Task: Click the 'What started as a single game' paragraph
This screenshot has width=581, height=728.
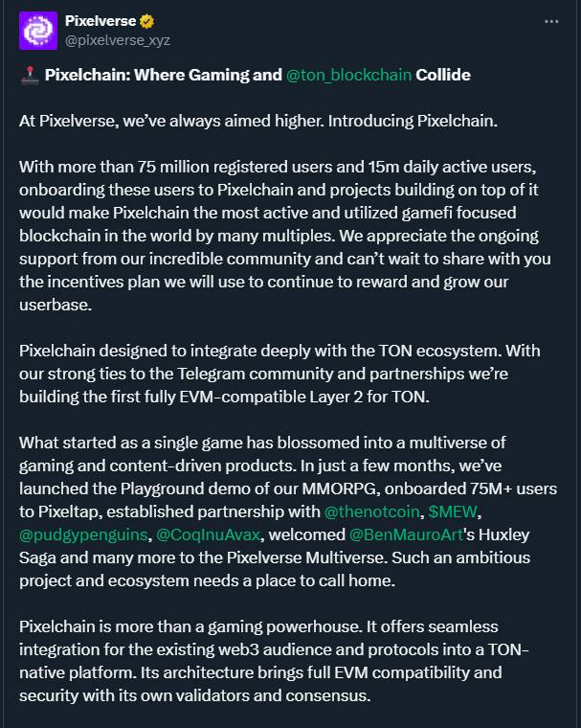Action: [x=288, y=512]
